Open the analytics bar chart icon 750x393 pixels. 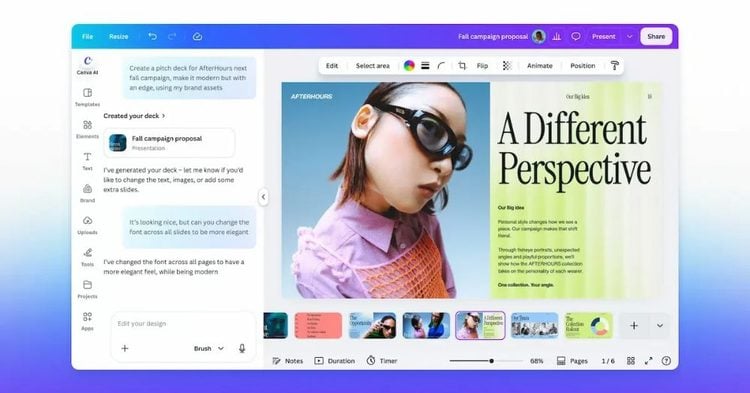[x=557, y=36]
